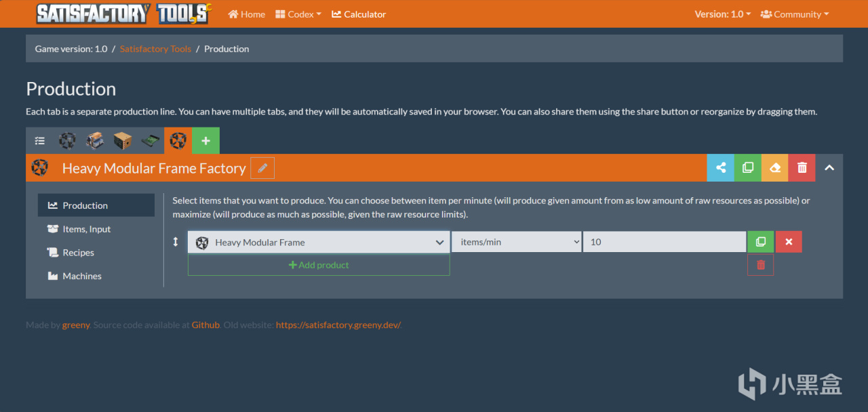Share this production line
This screenshot has height=412, width=868.
[721, 167]
